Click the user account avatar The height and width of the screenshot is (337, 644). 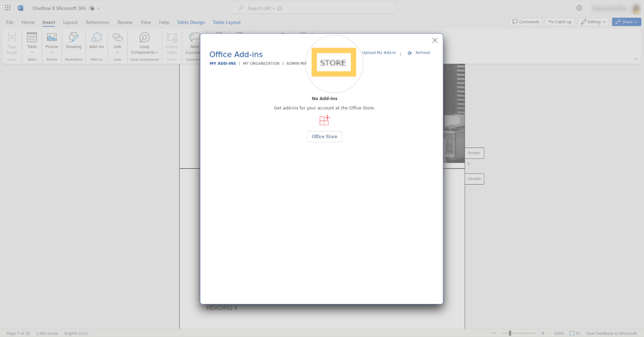(x=636, y=8)
